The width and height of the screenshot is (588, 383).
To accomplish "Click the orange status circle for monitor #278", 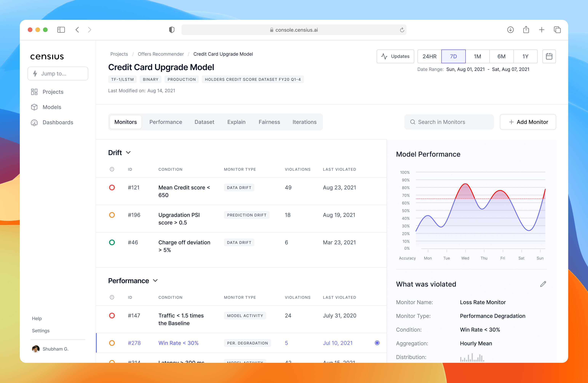I will coord(112,343).
